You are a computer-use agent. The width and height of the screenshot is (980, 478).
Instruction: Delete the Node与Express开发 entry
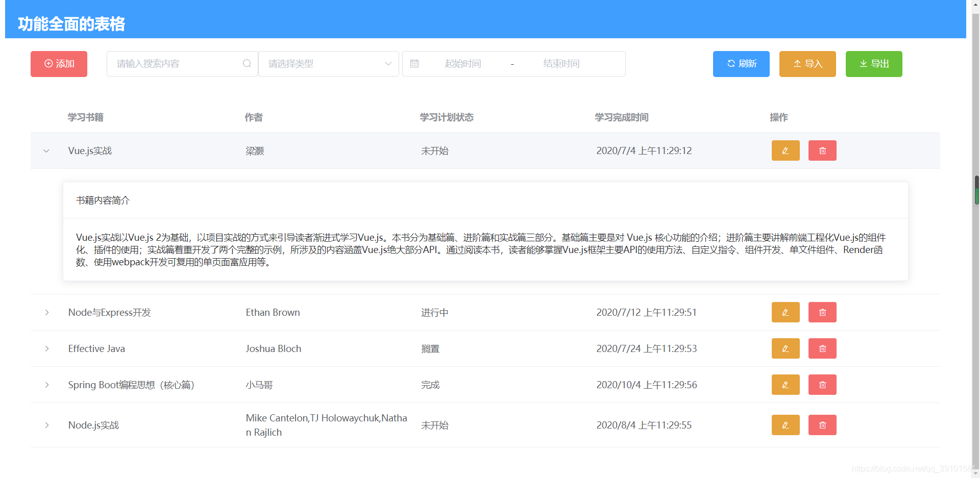(x=822, y=312)
